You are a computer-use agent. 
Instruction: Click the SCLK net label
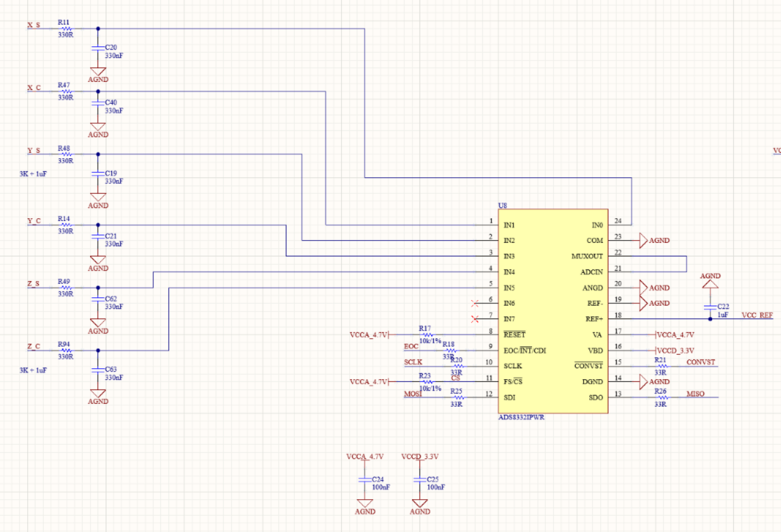(413, 362)
